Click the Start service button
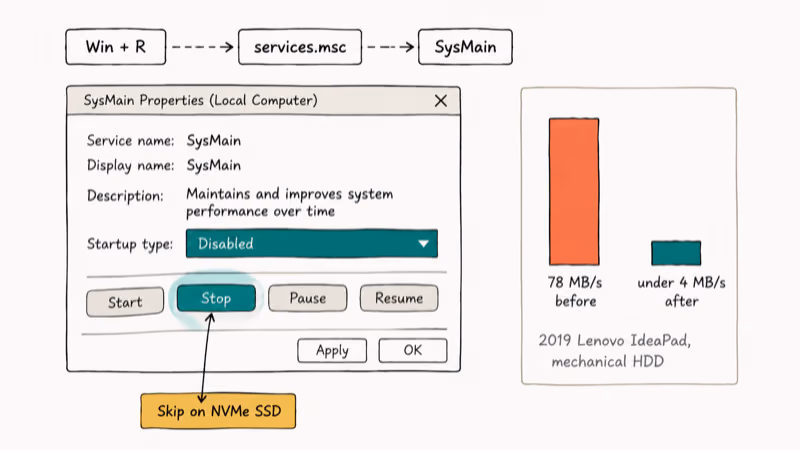 (x=125, y=302)
